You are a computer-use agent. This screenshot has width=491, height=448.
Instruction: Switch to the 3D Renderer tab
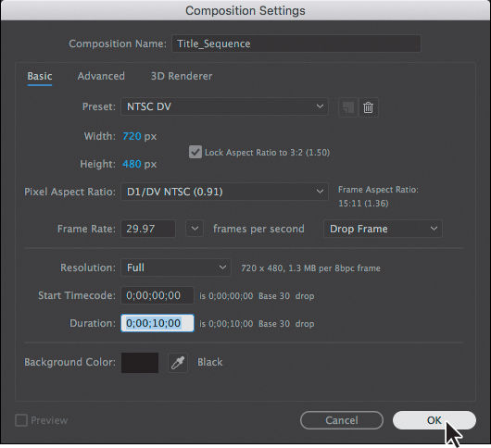point(182,76)
